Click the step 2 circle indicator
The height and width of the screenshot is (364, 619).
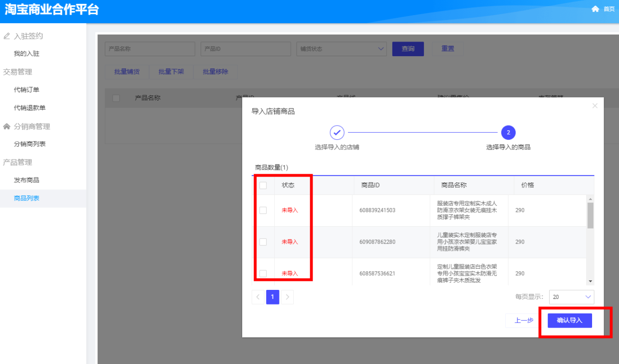point(508,133)
